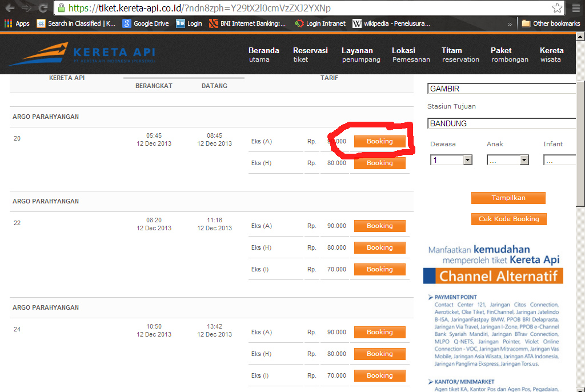Click train number 22
The image size is (585, 392).
pos(17,223)
